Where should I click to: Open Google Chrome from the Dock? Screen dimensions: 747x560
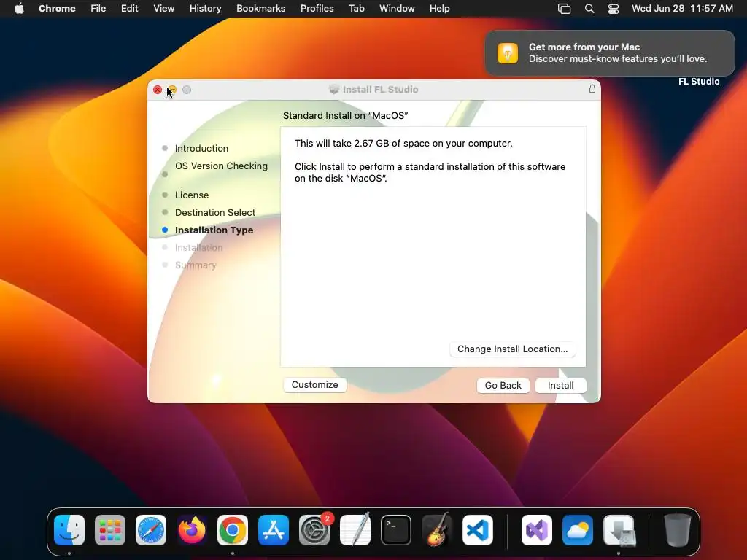[x=233, y=530]
